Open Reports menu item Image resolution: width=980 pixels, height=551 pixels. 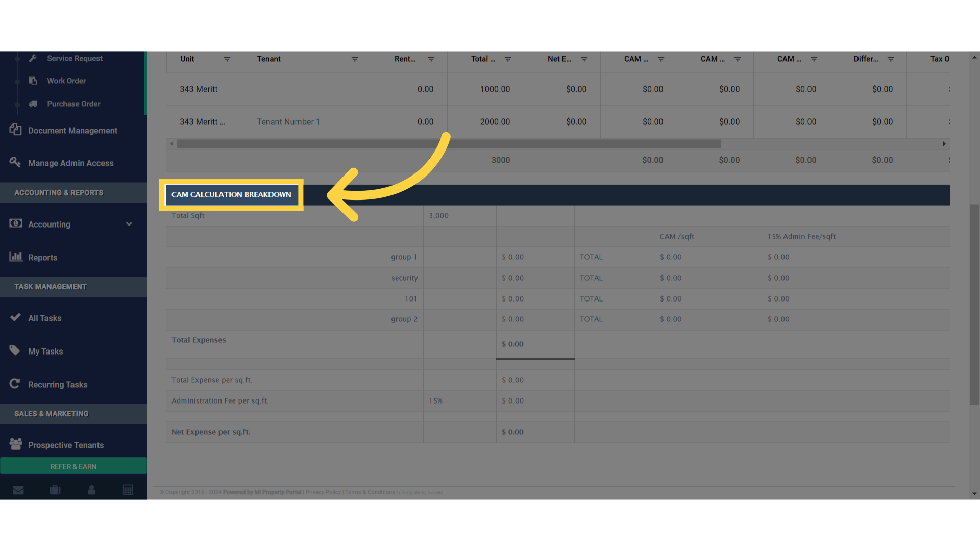click(x=43, y=258)
